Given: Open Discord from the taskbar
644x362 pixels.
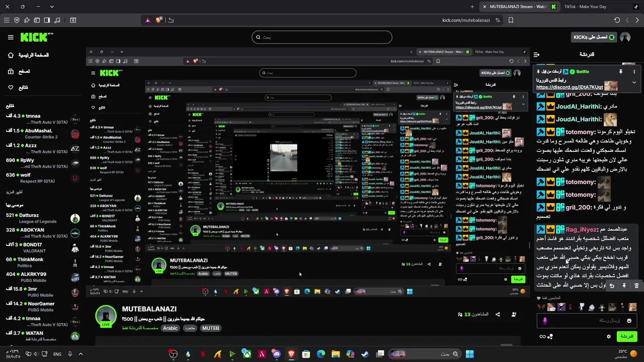Looking at the screenshot, I should tap(276, 354).
